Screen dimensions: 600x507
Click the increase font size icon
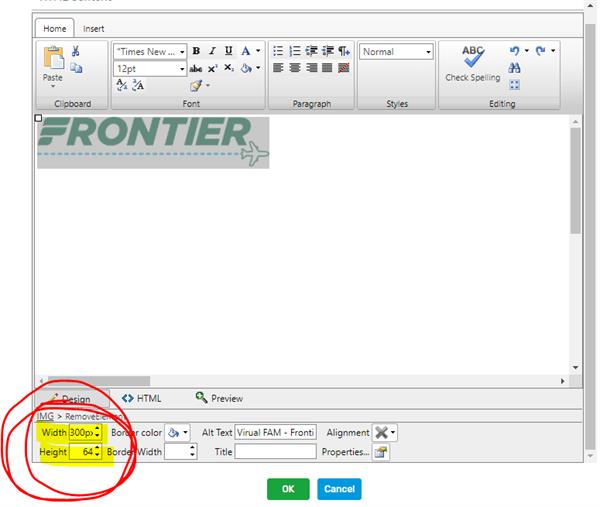pyautogui.click(x=138, y=85)
